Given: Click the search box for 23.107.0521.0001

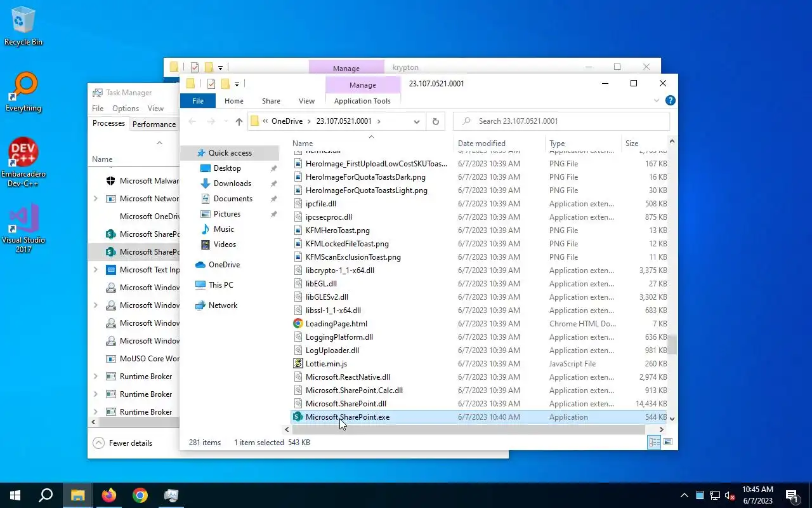Looking at the screenshot, I should tap(561, 121).
